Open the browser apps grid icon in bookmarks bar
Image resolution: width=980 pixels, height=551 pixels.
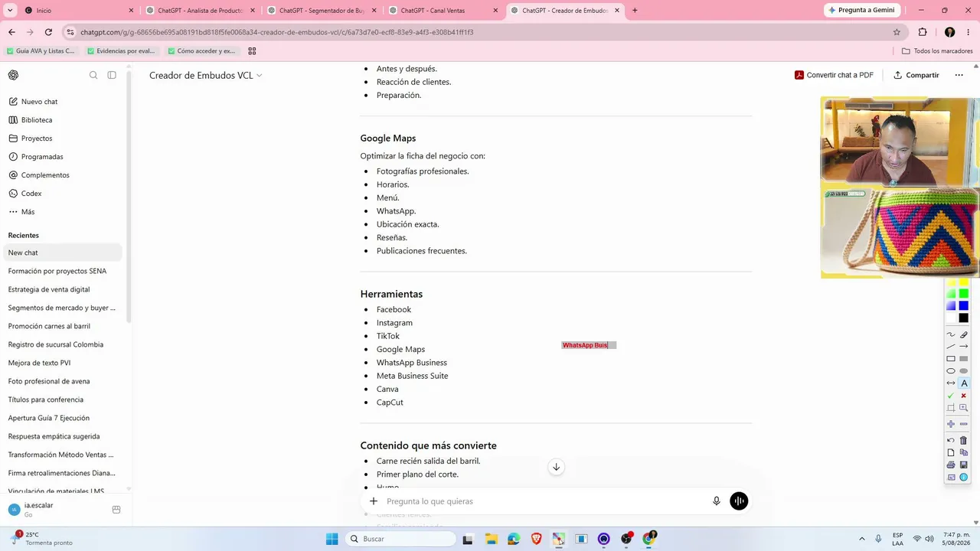click(x=252, y=51)
